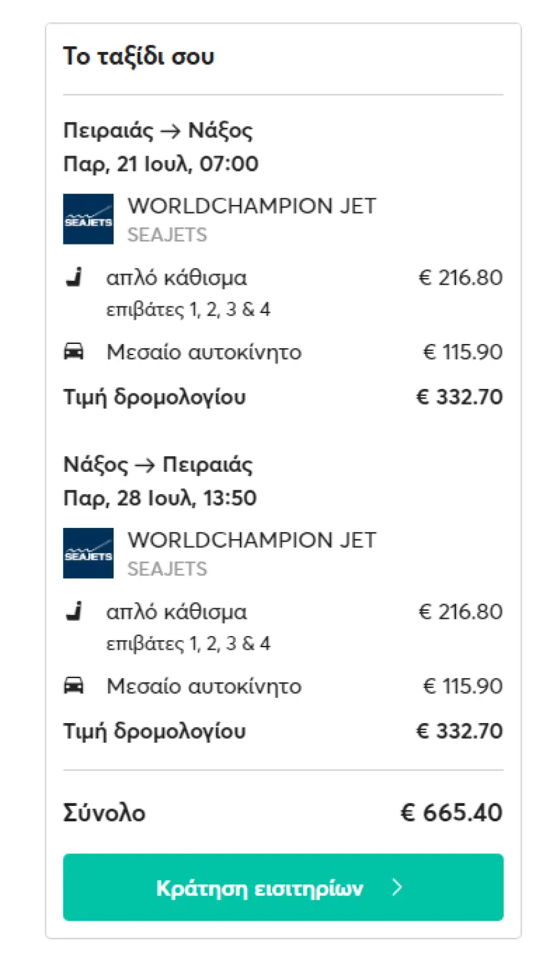Image resolution: width=543 pixels, height=980 pixels.
Task: Click the car icon in the return trip
Action: tap(74, 686)
